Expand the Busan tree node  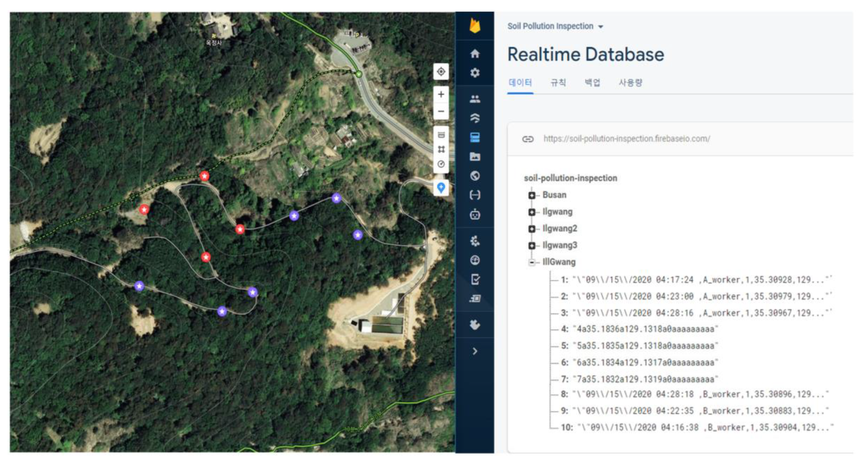[532, 195]
